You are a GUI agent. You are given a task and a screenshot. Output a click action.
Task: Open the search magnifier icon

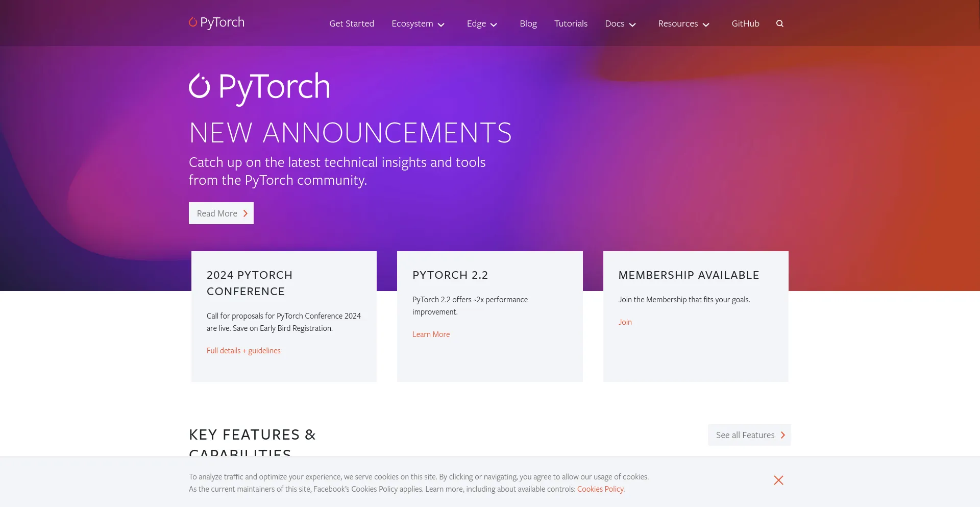tap(779, 23)
